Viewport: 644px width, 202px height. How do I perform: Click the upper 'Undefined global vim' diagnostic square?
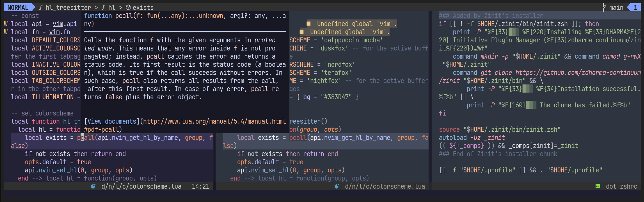click(x=309, y=24)
